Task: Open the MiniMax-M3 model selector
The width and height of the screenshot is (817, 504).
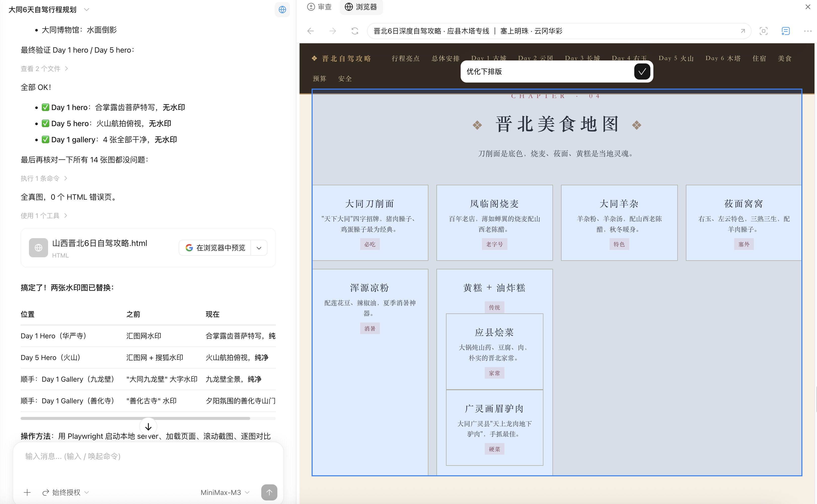Action: click(x=225, y=492)
